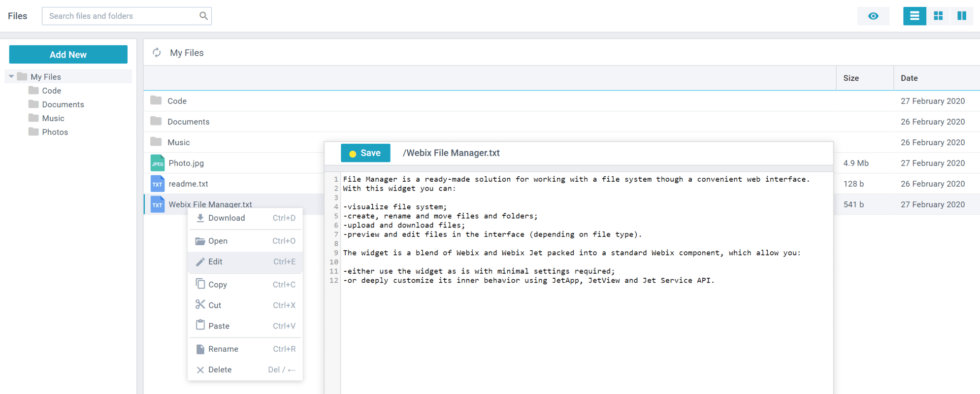Collapse the My Files tree node
The height and width of the screenshot is (394, 980).
(x=11, y=77)
